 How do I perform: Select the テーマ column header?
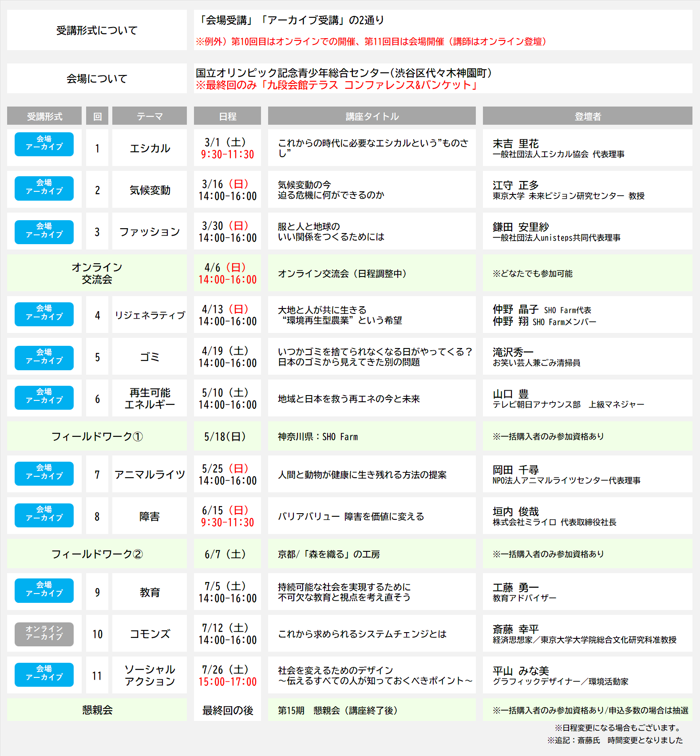click(150, 116)
